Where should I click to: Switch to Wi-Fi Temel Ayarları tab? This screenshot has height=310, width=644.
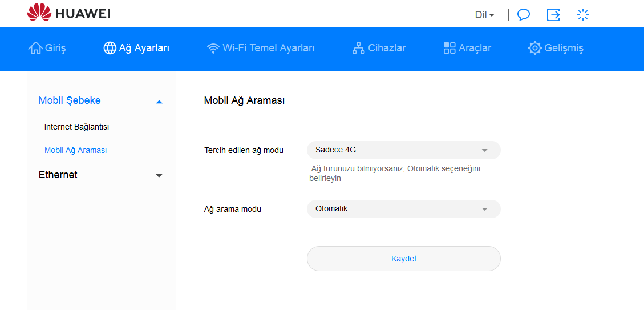268,49
